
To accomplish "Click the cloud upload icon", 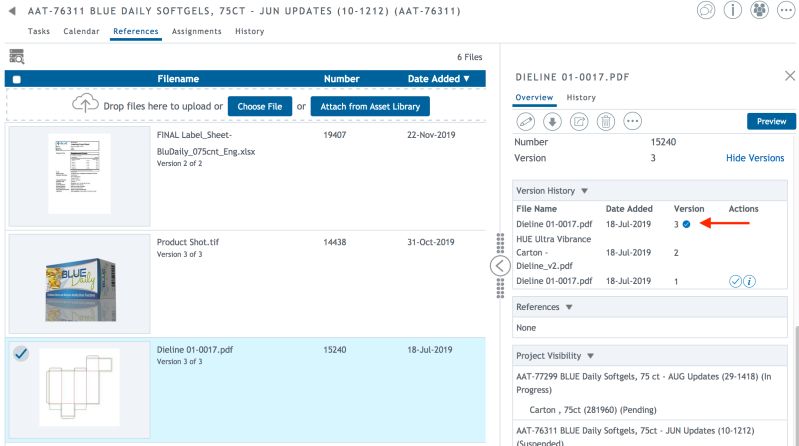I will pyautogui.click(x=85, y=104).
